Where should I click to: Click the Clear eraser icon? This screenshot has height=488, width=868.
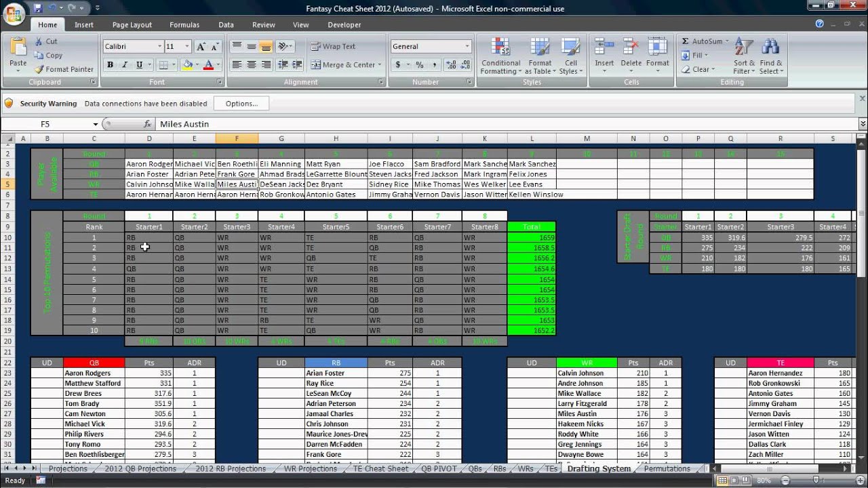686,69
